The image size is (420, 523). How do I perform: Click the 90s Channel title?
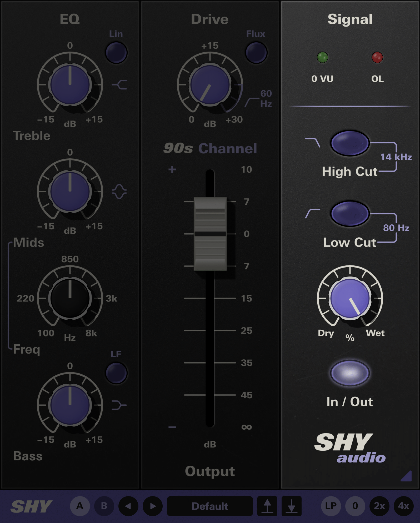210,148
